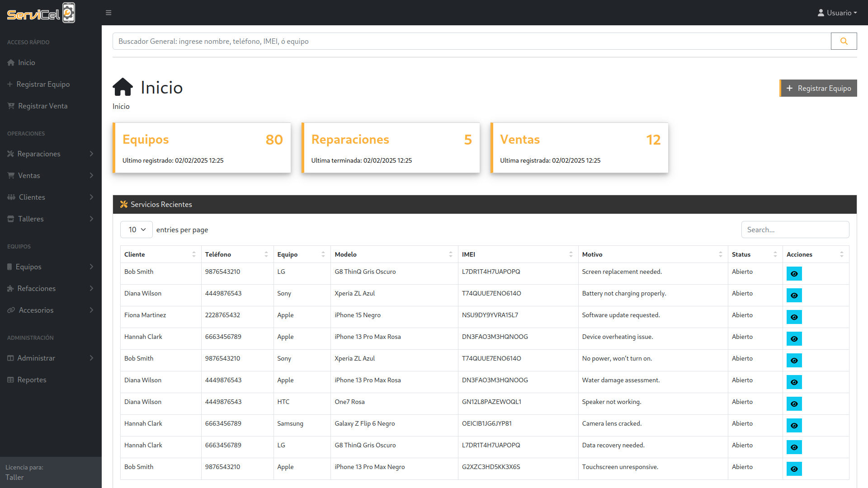The image size is (868, 488).
Task: Click the Ventas cart icon in sidebar
Action: coord(11,175)
